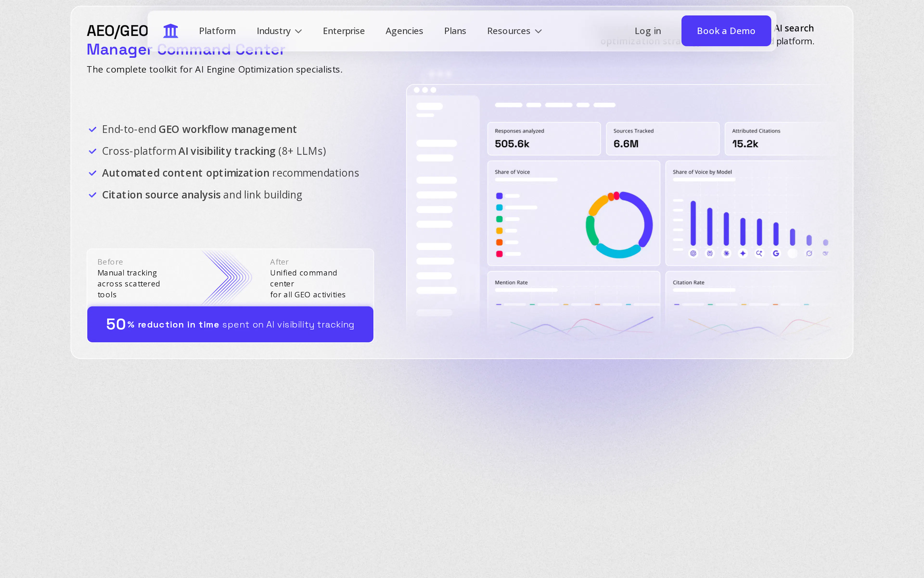Viewport: 924px width, 578px height.
Task: Click the orange legend swatch in Share of Voice
Action: point(499,242)
